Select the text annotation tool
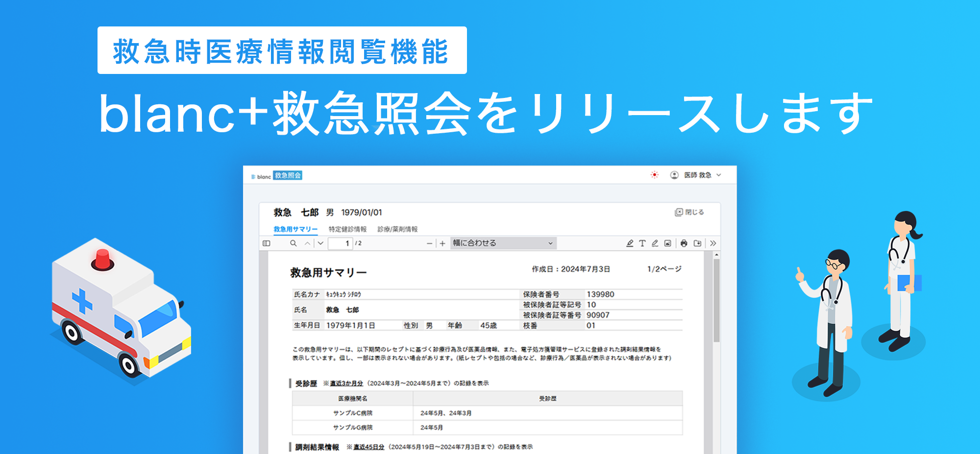Image resolution: width=980 pixels, height=454 pixels. pyautogui.click(x=642, y=243)
